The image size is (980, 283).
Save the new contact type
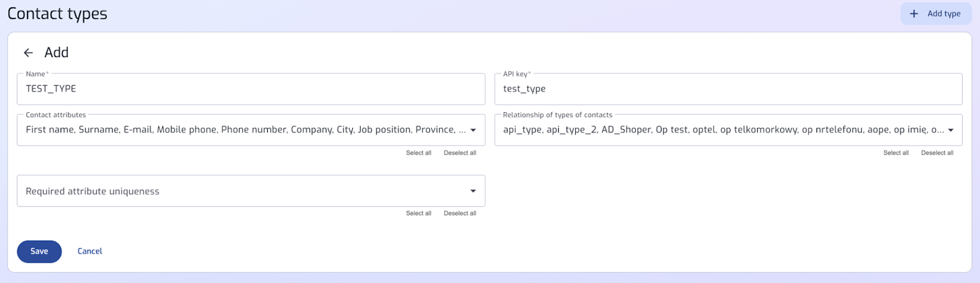(x=39, y=251)
